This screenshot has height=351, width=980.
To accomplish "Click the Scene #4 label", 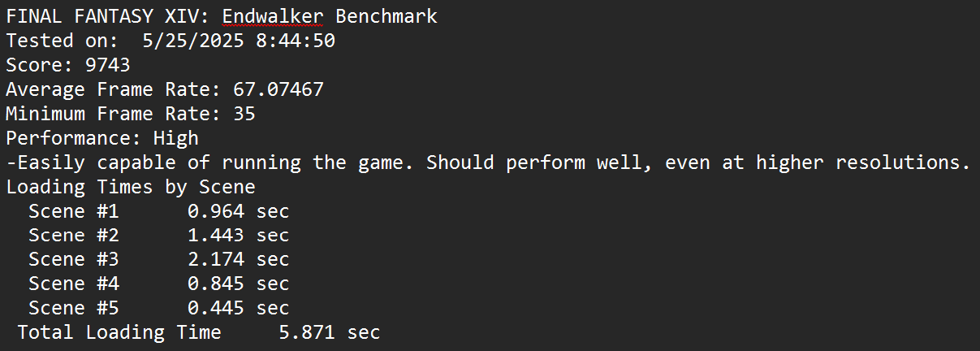I will [x=74, y=284].
